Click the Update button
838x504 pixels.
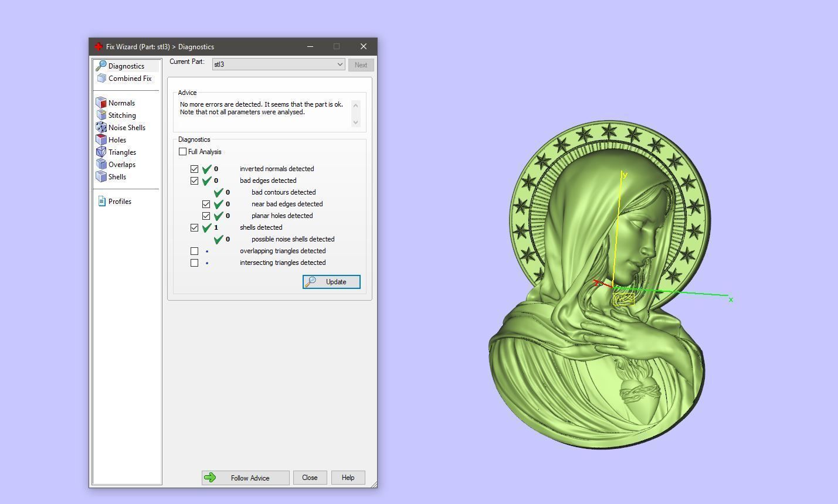[331, 282]
